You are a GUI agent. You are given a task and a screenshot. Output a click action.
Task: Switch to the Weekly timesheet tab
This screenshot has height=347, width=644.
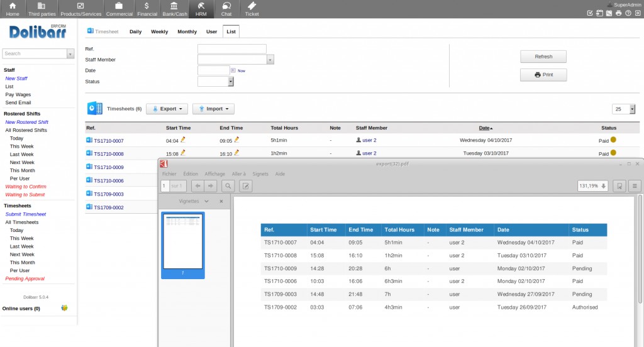pos(159,31)
